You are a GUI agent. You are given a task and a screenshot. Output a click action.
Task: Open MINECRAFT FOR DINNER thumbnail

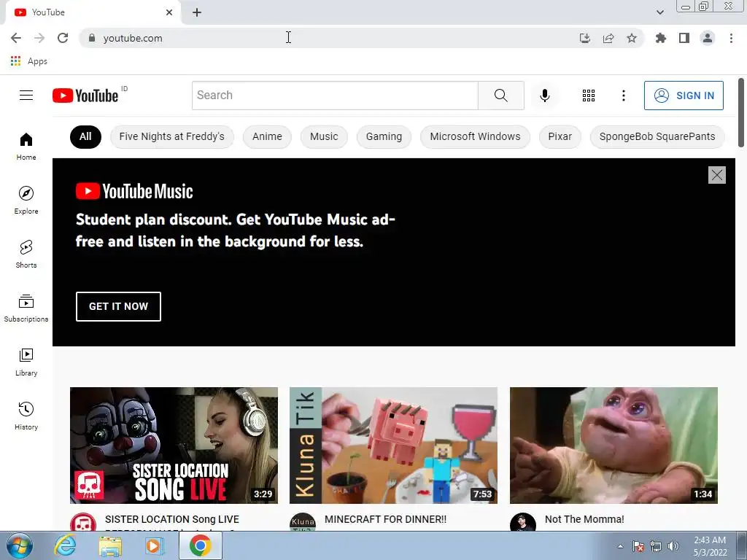(x=393, y=446)
